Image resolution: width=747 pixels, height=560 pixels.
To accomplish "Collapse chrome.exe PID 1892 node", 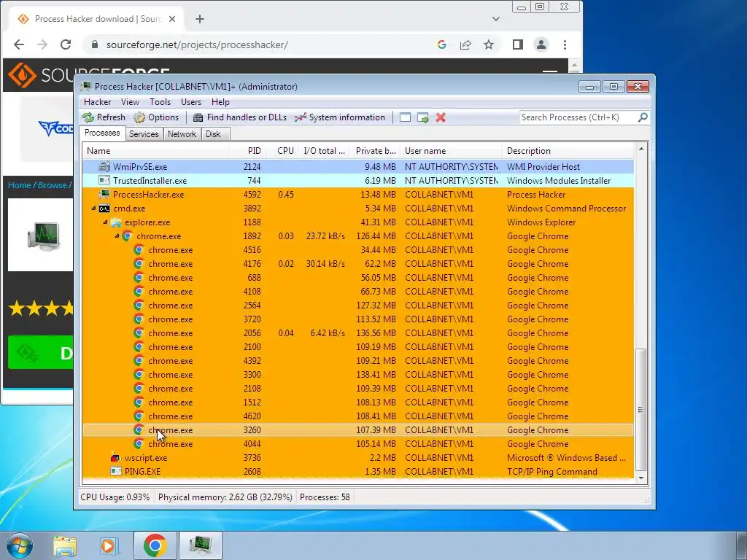I will click(x=117, y=236).
